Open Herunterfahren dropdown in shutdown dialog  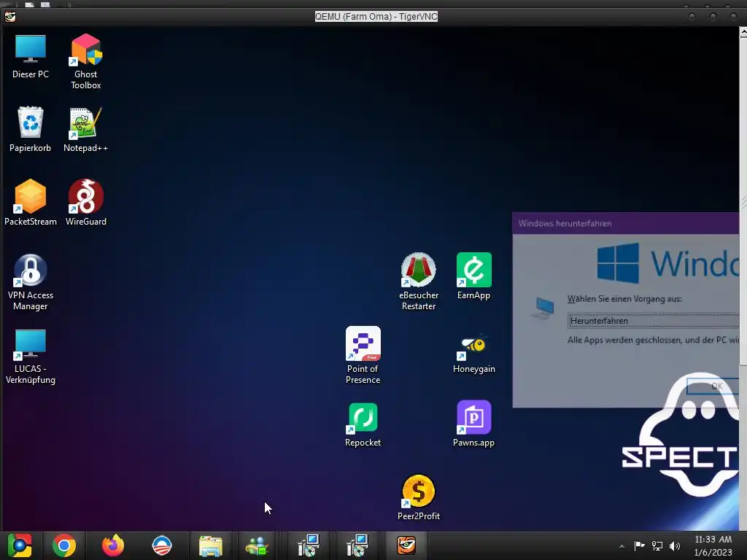click(654, 321)
